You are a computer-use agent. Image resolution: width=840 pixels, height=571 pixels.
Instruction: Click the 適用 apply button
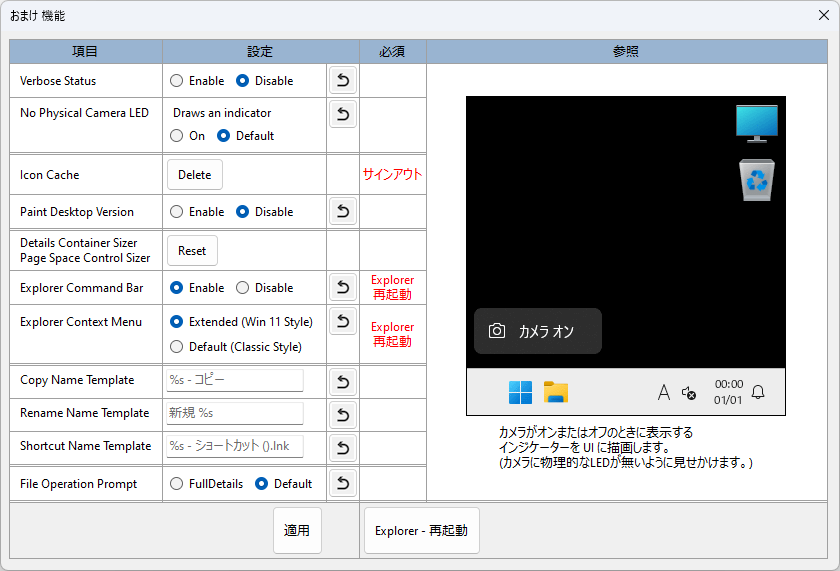click(297, 530)
